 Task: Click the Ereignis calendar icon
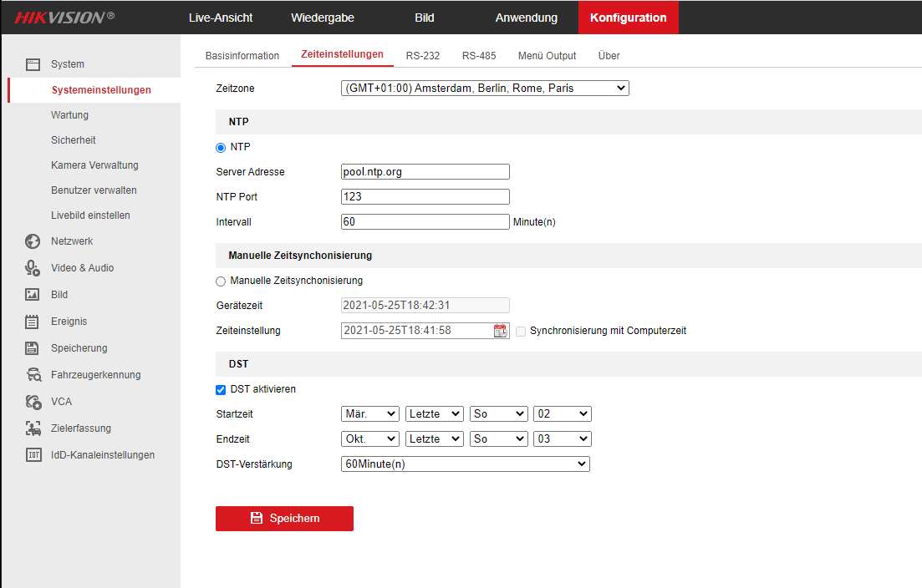click(33, 322)
